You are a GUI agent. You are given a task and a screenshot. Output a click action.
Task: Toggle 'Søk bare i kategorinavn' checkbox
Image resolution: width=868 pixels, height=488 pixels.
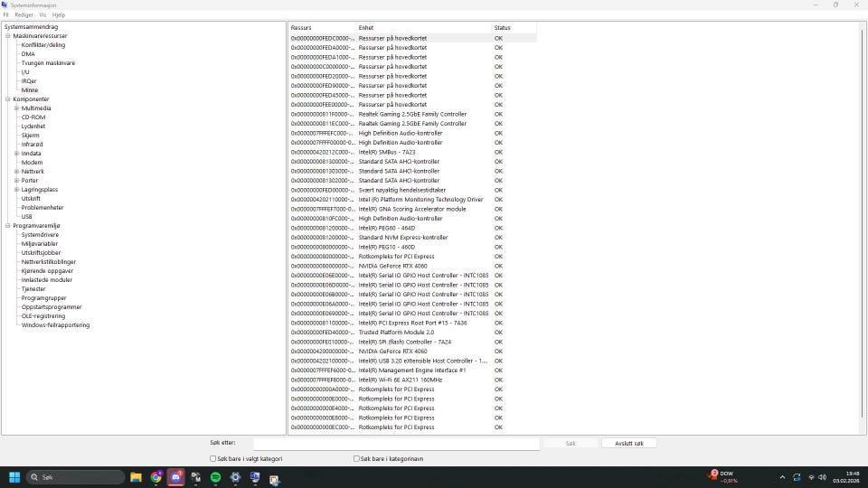click(x=356, y=459)
